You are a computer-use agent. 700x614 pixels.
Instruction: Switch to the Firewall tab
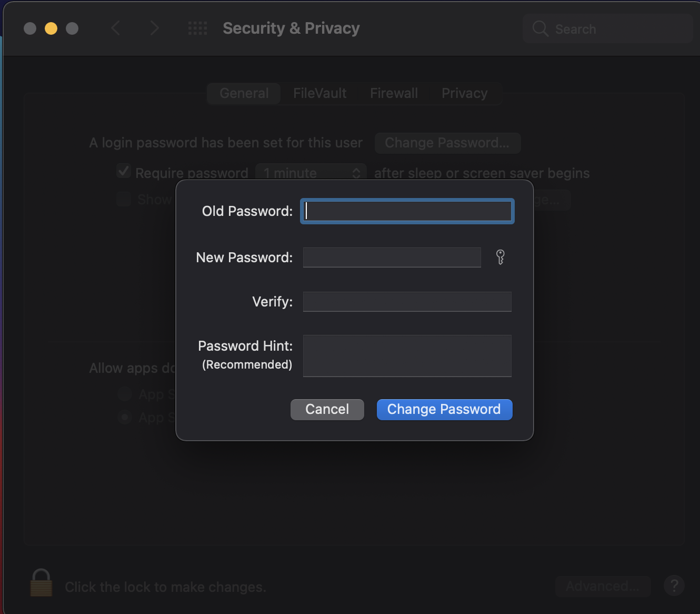click(394, 93)
